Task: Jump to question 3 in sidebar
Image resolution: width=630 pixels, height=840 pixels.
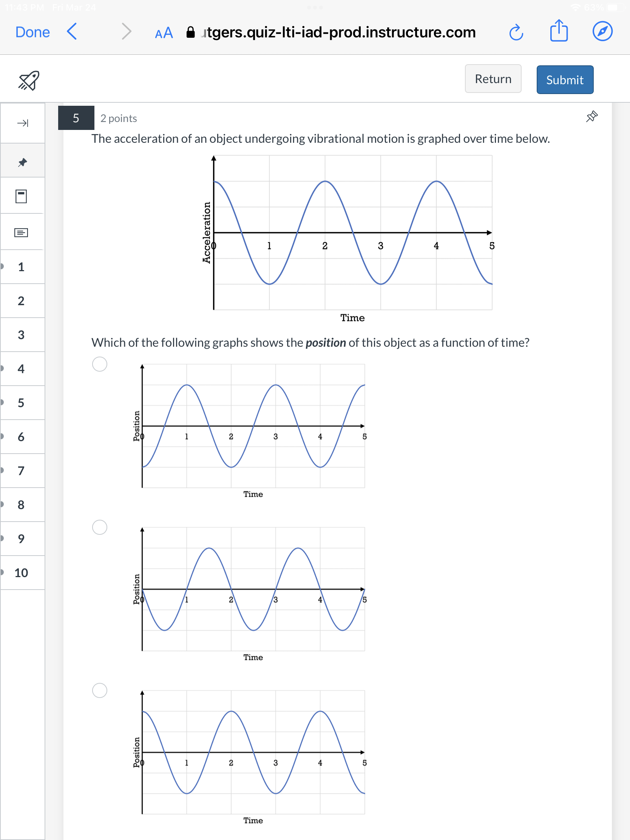Action: (22, 335)
